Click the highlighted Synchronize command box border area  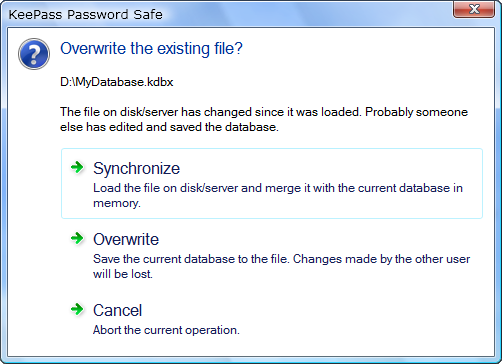click(x=272, y=183)
